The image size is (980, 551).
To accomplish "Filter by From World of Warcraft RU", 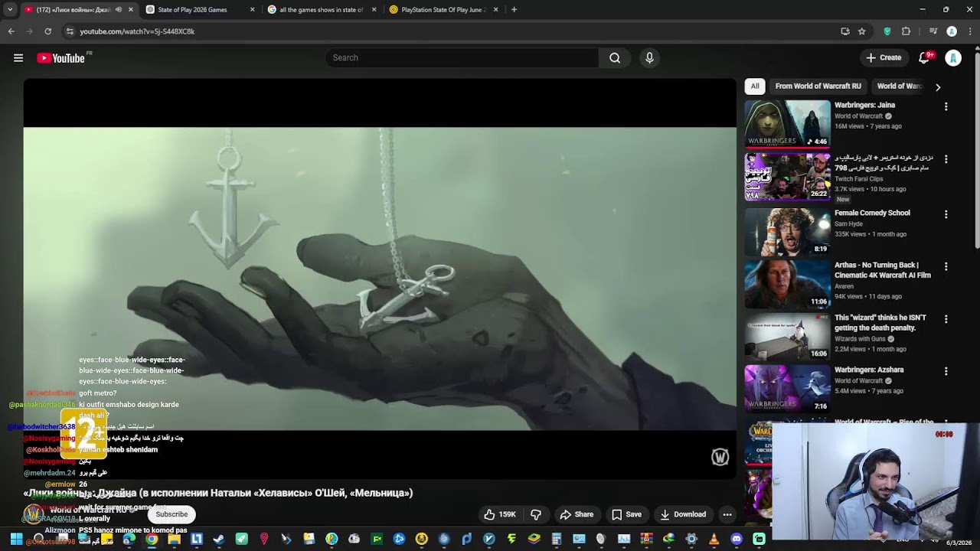I will [x=818, y=86].
